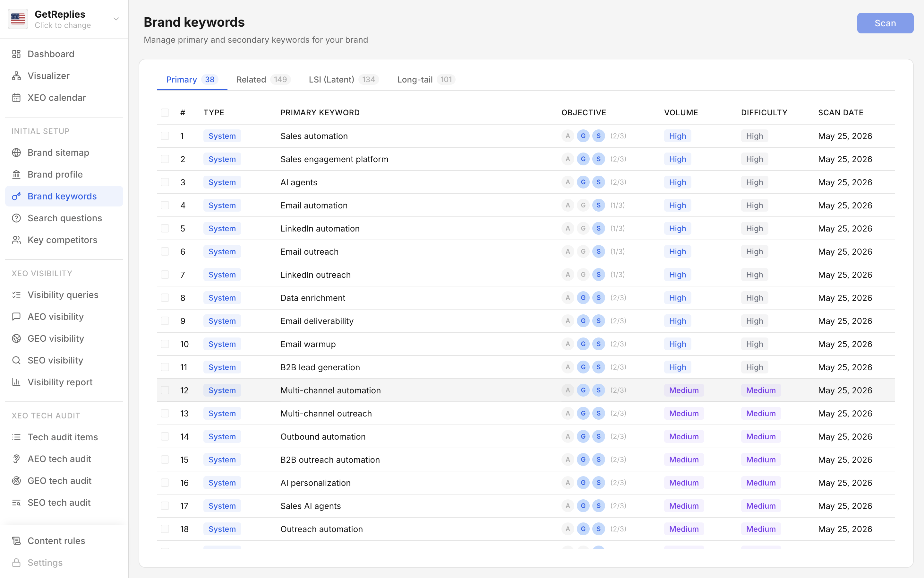
Task: Navigate to Visibility report
Action: pos(64,382)
